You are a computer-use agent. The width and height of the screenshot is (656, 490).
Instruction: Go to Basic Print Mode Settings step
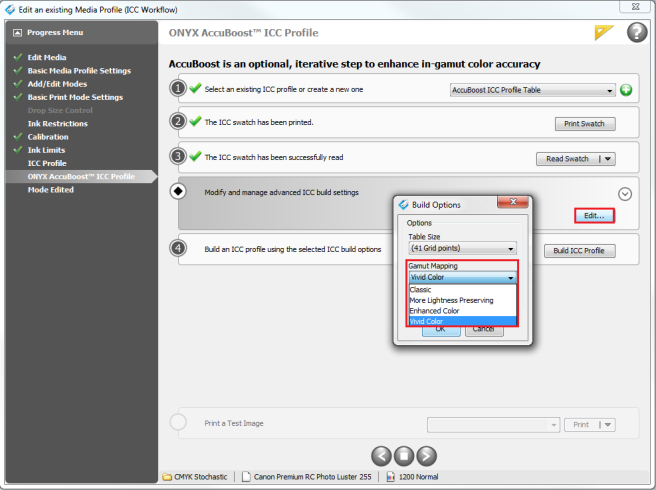point(75,97)
